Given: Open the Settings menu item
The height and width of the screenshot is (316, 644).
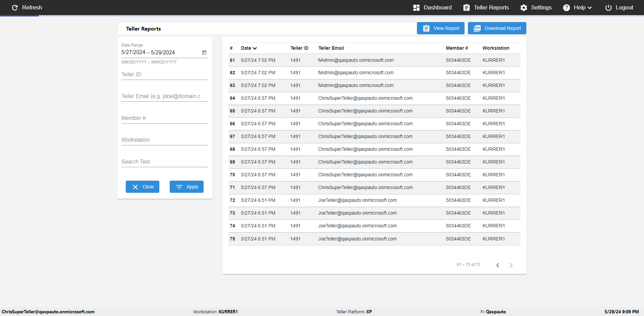Looking at the screenshot, I should pos(536,7).
